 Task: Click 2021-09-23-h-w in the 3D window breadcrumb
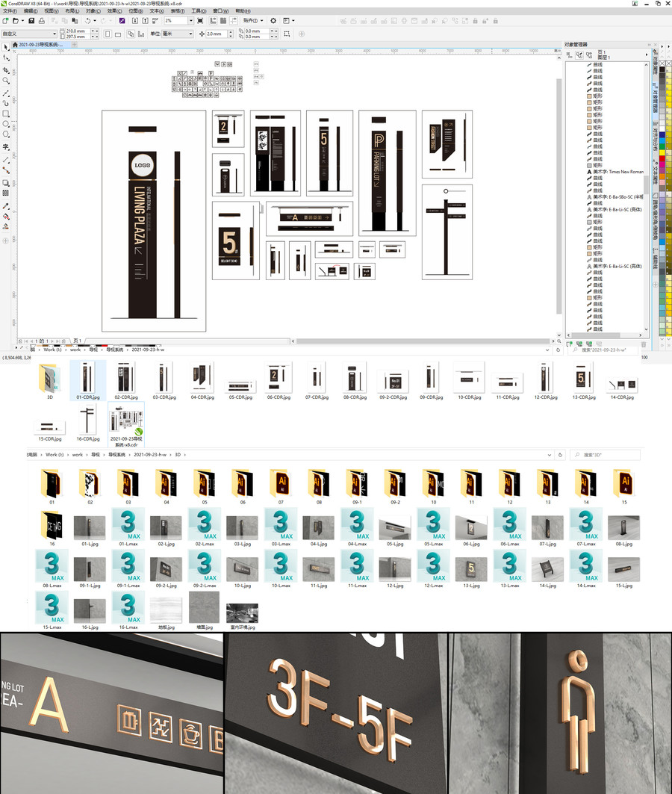coord(150,455)
